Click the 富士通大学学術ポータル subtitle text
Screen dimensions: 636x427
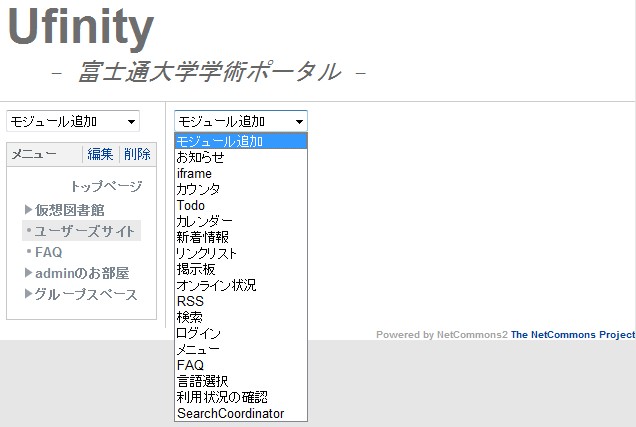coord(209,72)
